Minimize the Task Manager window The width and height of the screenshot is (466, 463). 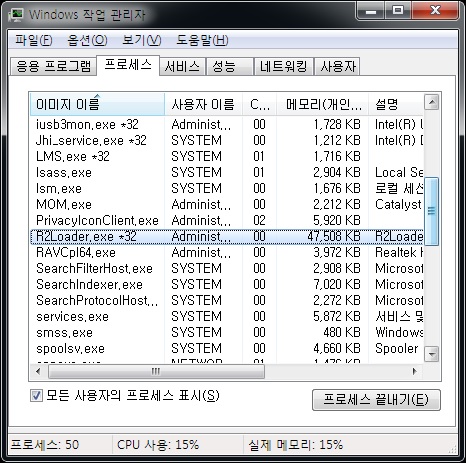[x=371, y=11]
